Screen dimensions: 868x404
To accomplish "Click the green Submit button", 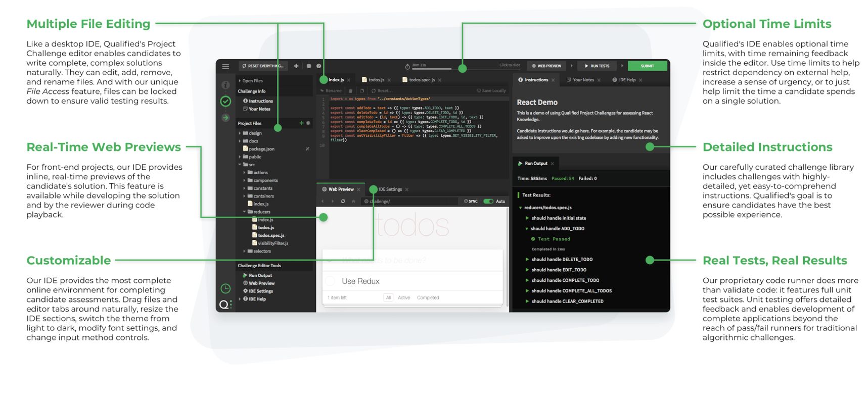I will 648,66.
